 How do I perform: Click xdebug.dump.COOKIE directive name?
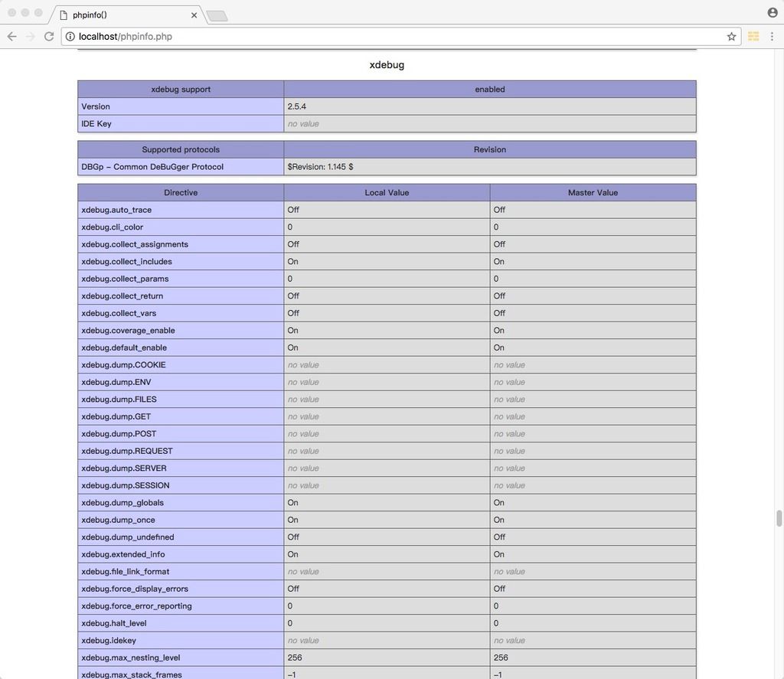123,365
